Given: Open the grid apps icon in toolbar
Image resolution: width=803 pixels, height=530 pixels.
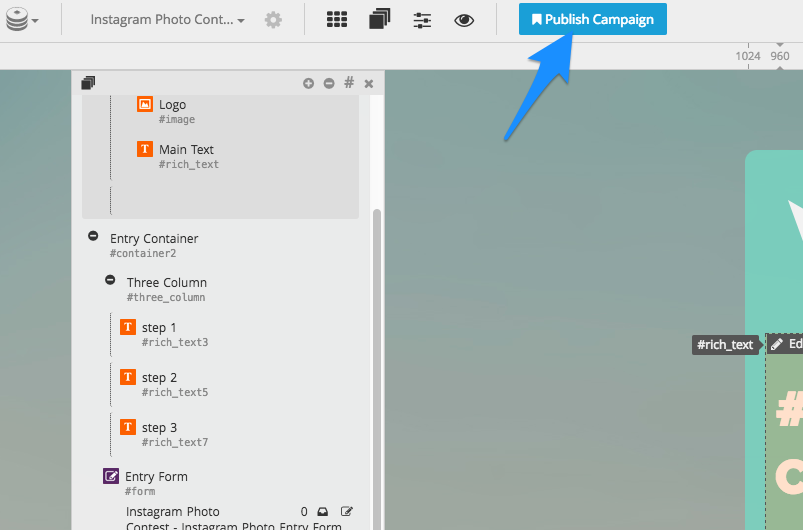Looking at the screenshot, I should (338, 20).
